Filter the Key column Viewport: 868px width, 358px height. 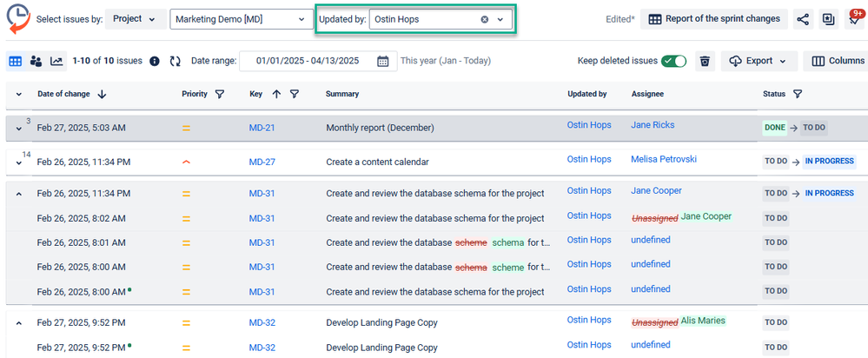[295, 94]
